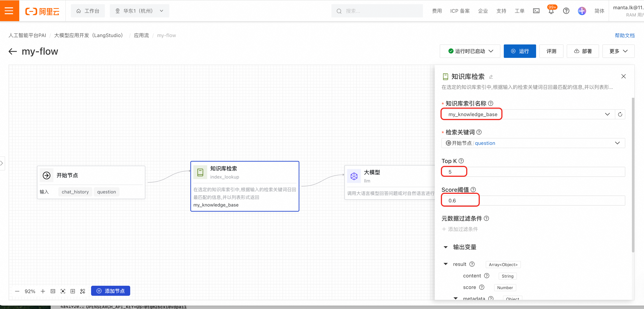Viewport: 644px width, 309px height.
Task: Open the notification bell with 99+ badge
Action: (x=551, y=11)
